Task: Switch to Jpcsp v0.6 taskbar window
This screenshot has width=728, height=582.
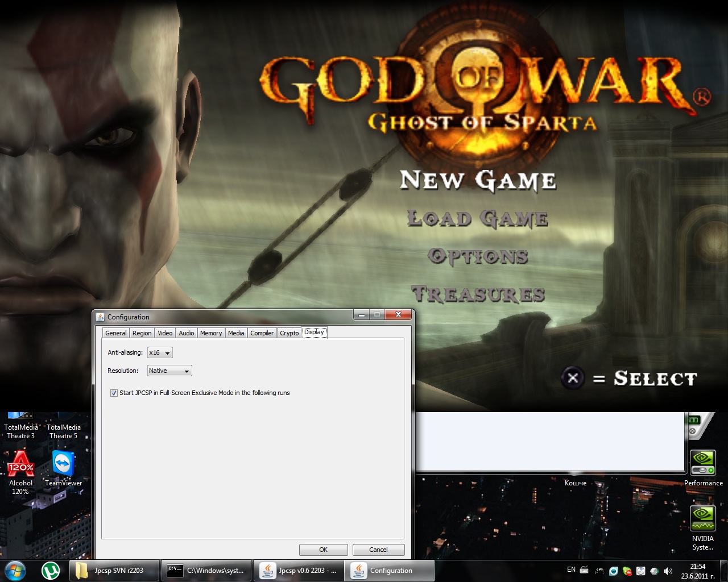Action: [x=298, y=571]
